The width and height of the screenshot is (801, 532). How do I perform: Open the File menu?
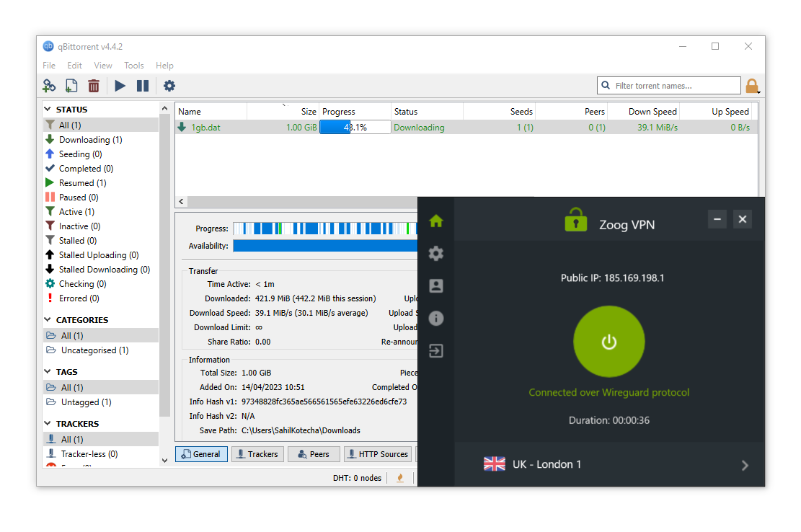49,66
